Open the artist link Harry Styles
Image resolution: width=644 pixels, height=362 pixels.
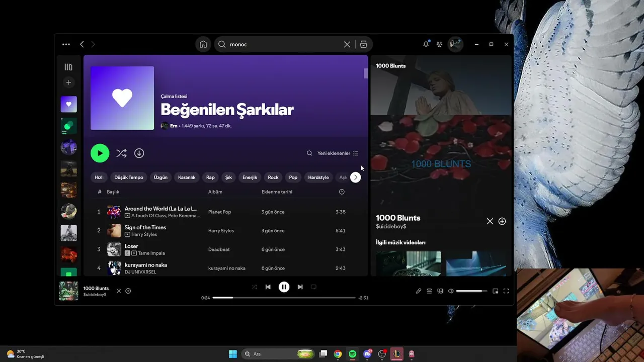pos(144,234)
